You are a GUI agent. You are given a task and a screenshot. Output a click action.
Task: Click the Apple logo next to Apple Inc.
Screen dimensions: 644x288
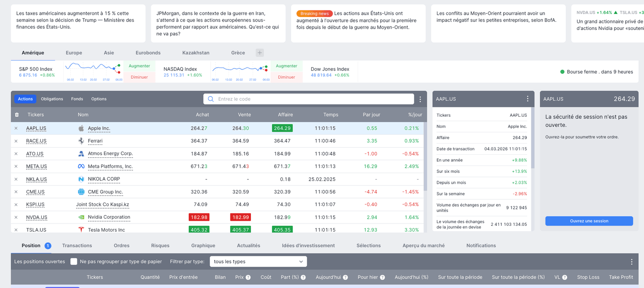(81, 128)
